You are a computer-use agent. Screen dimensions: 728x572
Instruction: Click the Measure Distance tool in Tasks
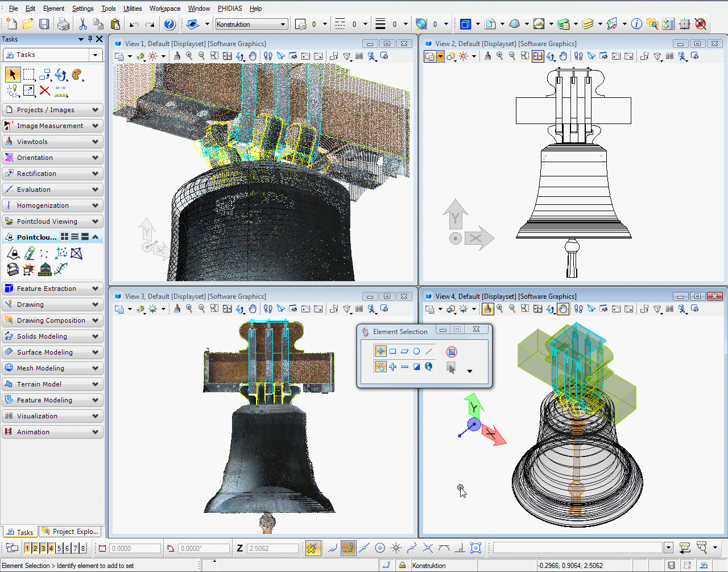(61, 90)
